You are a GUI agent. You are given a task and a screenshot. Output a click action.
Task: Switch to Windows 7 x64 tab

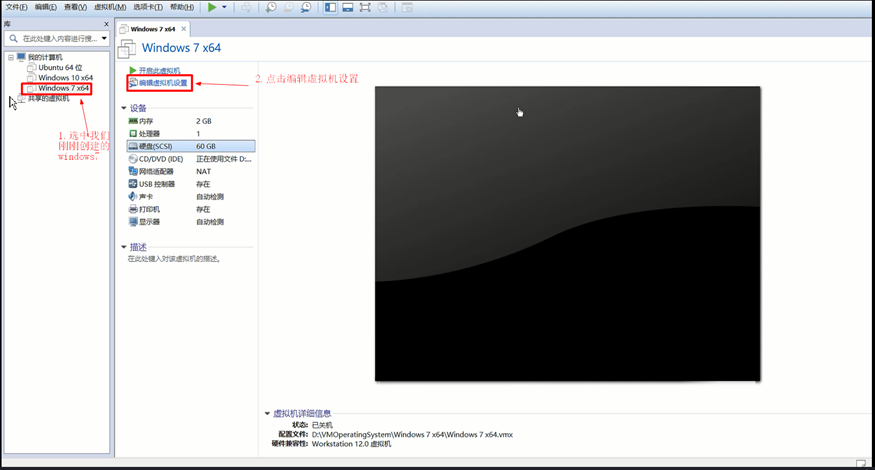click(153, 29)
